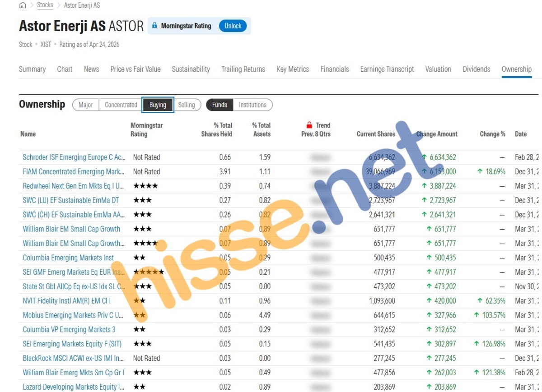Open SEI GMF Emerg Markets Eq EUR fund
542x392 pixels.
coord(74,272)
